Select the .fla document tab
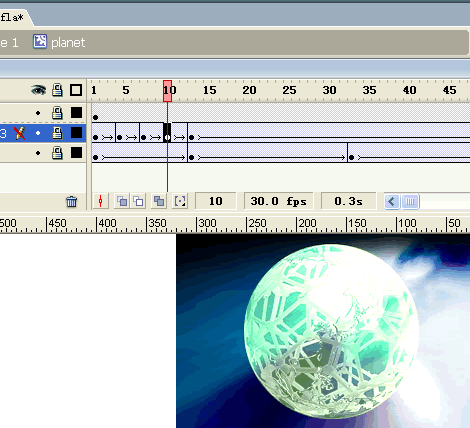This screenshot has height=428, width=470. (x=14, y=17)
